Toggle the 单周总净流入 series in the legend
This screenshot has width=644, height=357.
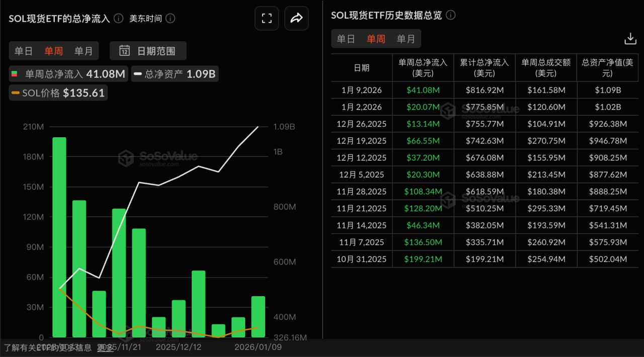pyautogui.click(x=69, y=73)
